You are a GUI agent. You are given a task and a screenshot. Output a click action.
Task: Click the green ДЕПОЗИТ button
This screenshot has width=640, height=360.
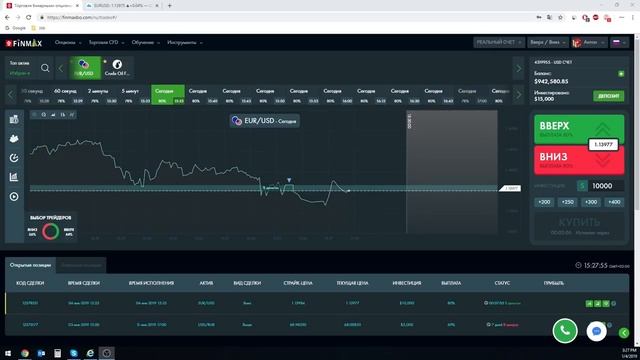[608, 96]
